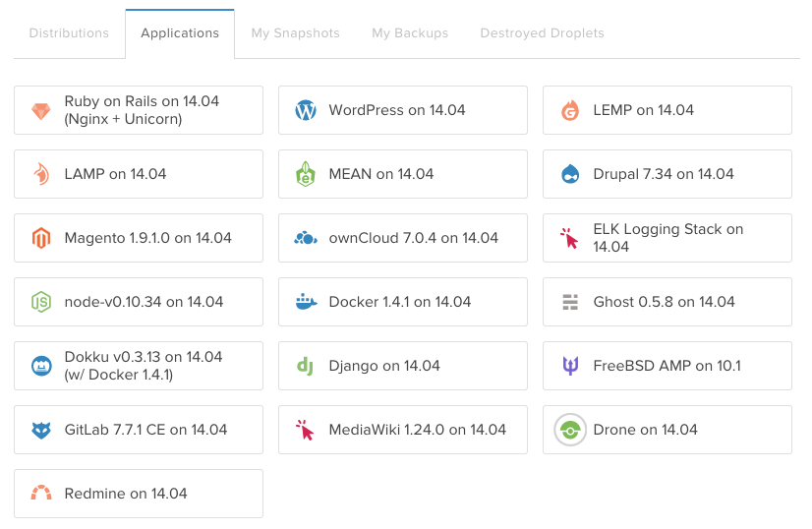Choose WordPress on 14.04 image
Screen dimensions: 812x529
point(403,110)
